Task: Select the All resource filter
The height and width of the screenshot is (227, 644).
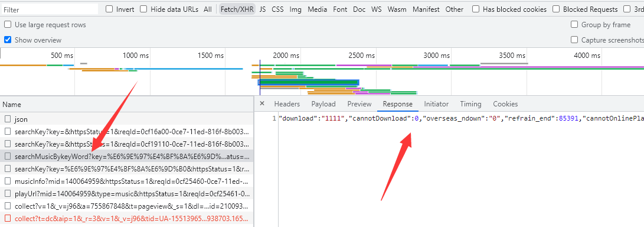Action: coord(208,9)
